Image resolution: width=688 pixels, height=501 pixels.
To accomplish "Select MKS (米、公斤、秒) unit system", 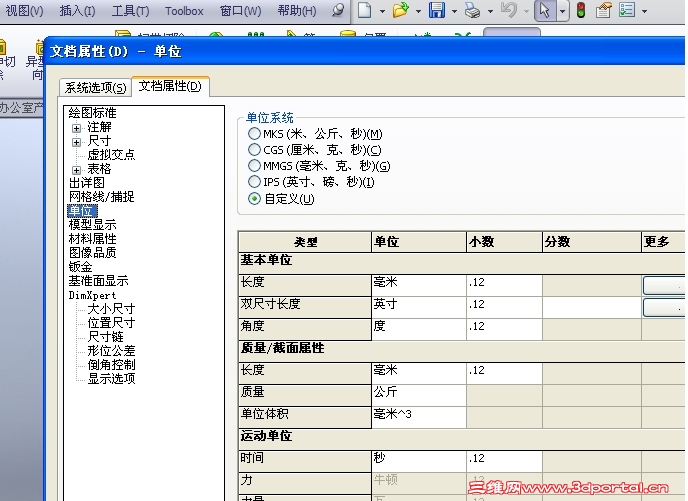I will (254, 133).
